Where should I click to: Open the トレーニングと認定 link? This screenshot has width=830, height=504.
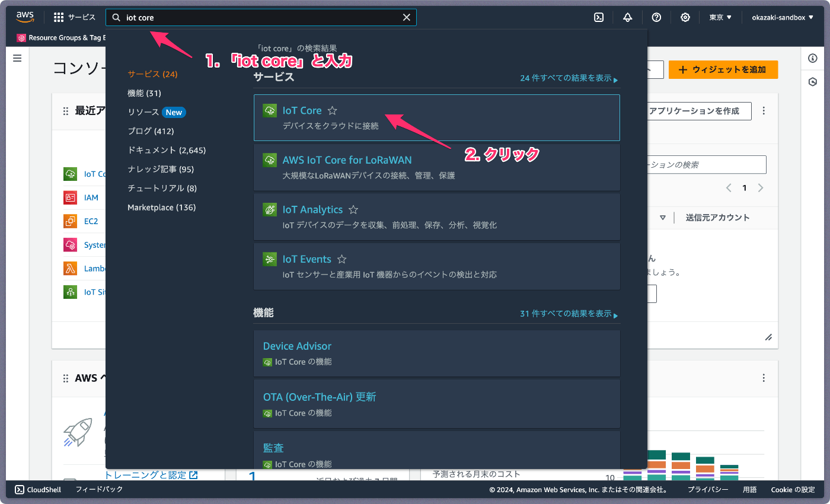[151, 475]
